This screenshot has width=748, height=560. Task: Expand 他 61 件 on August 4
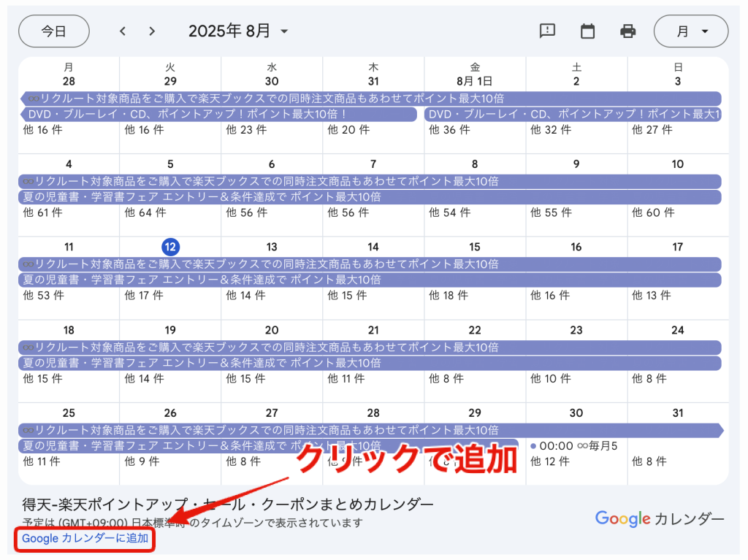(x=42, y=212)
